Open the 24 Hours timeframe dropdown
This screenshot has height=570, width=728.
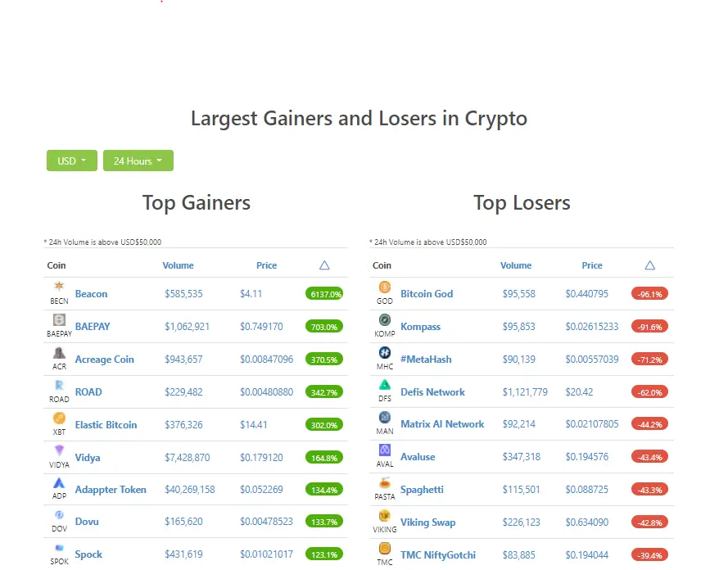coord(138,161)
